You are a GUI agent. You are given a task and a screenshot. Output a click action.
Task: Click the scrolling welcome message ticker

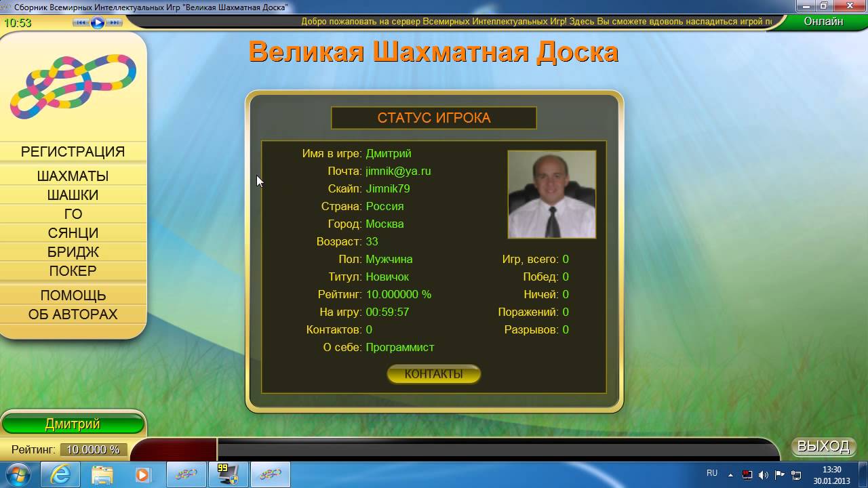coord(536,22)
